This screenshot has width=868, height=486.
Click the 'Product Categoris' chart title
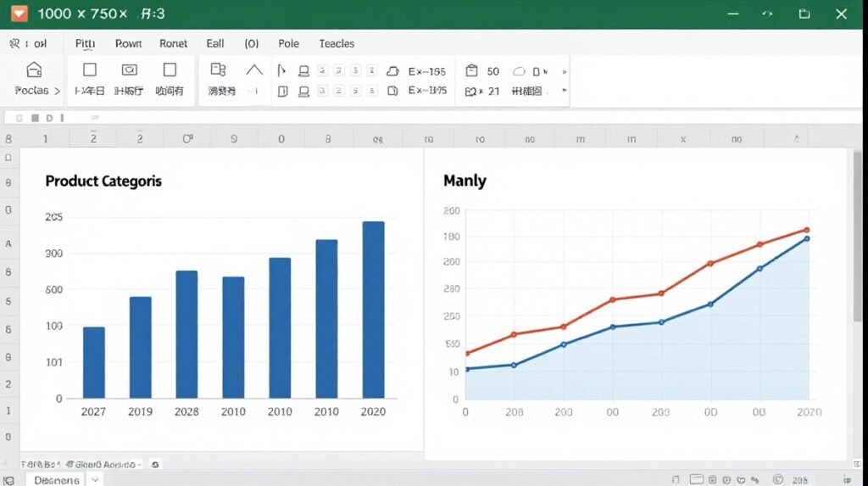coord(103,182)
